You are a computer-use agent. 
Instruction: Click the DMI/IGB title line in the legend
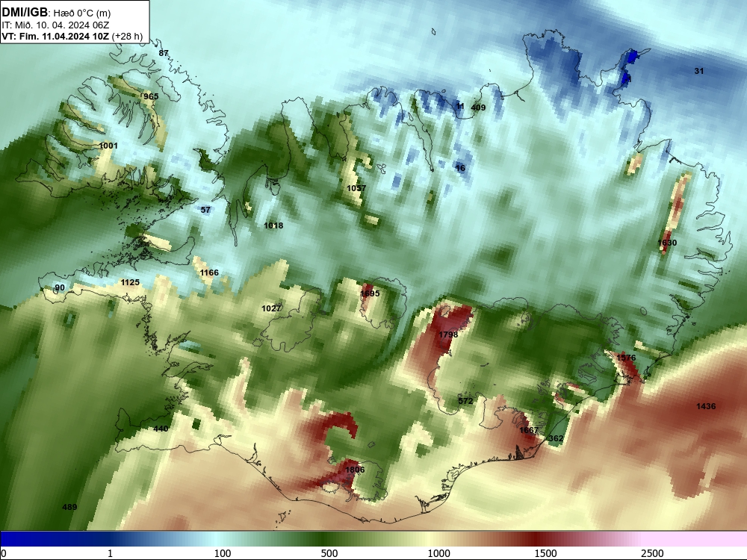(56, 13)
